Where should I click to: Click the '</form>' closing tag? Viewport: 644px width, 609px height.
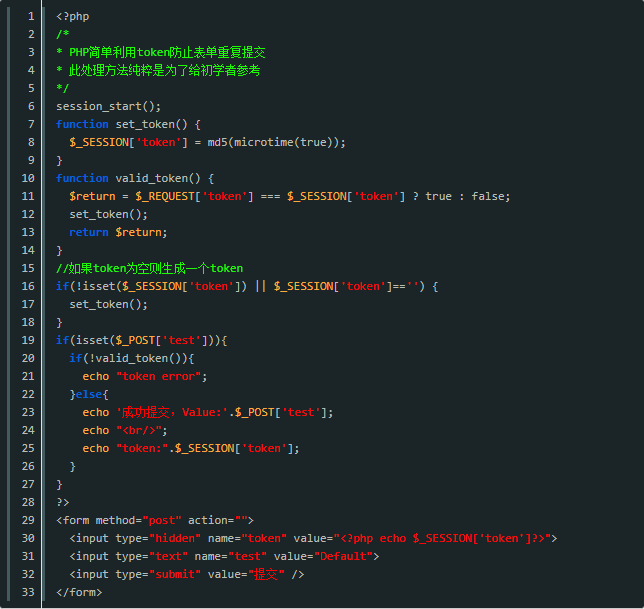pyautogui.click(x=79, y=592)
